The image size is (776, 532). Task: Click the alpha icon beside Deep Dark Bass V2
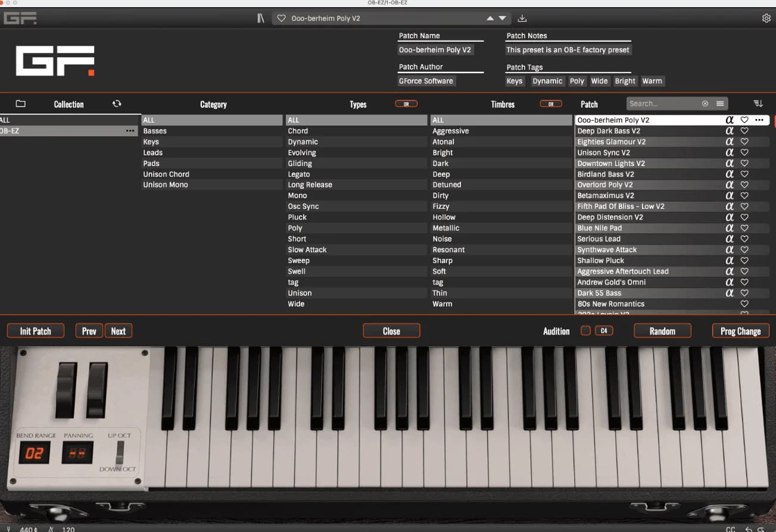coord(730,130)
